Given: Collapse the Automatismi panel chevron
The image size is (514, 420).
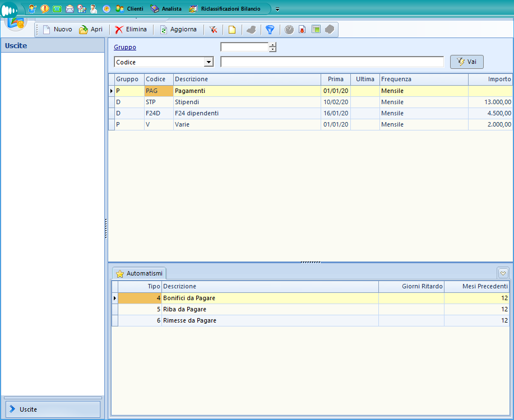Looking at the screenshot, I should pos(503,273).
